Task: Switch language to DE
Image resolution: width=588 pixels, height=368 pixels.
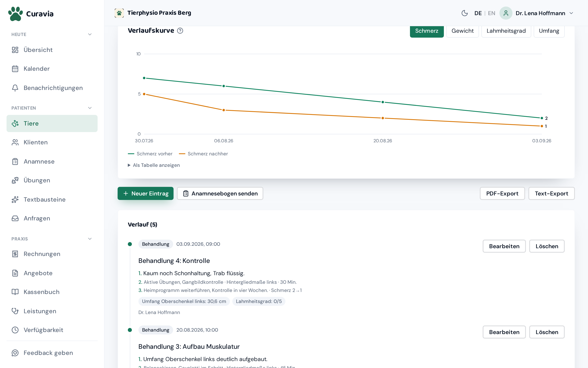Action: (x=478, y=13)
